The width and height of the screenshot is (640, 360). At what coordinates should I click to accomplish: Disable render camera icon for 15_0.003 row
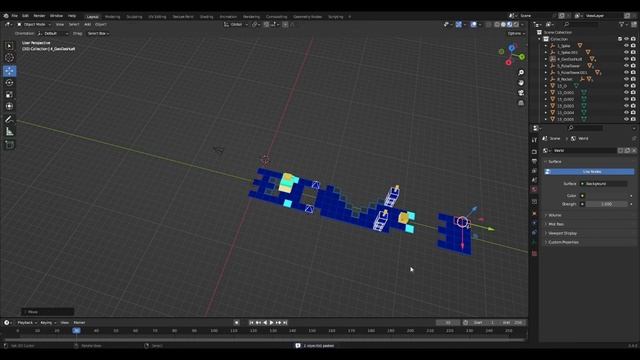[x=633, y=106]
